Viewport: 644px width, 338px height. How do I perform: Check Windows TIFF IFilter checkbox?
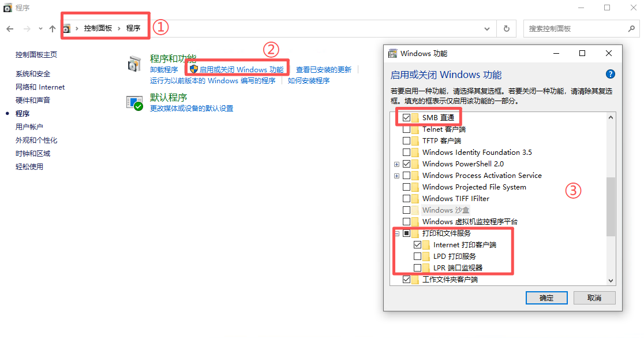[407, 198]
